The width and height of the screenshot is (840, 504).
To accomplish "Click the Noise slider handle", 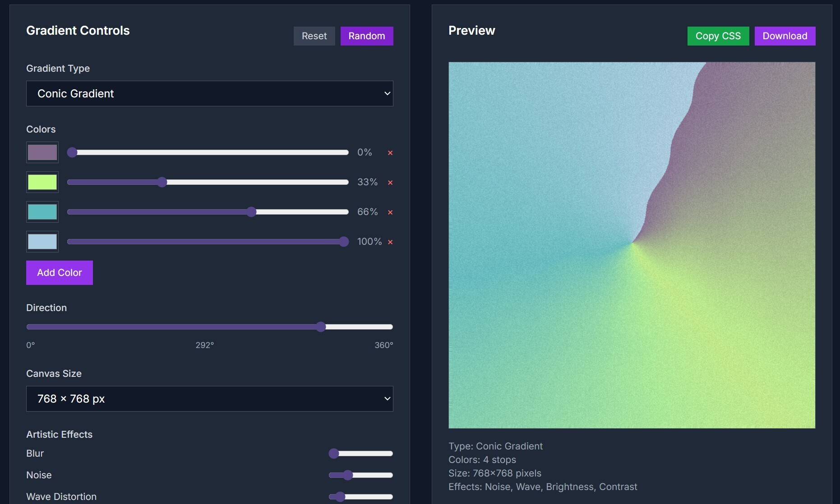I will [347, 475].
